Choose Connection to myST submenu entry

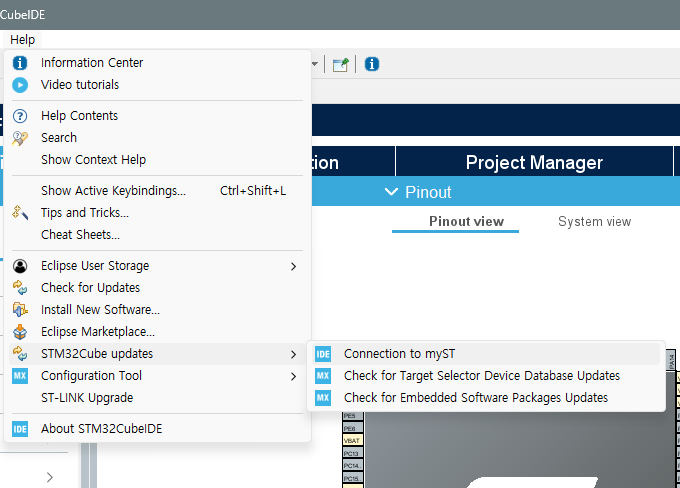(486, 354)
